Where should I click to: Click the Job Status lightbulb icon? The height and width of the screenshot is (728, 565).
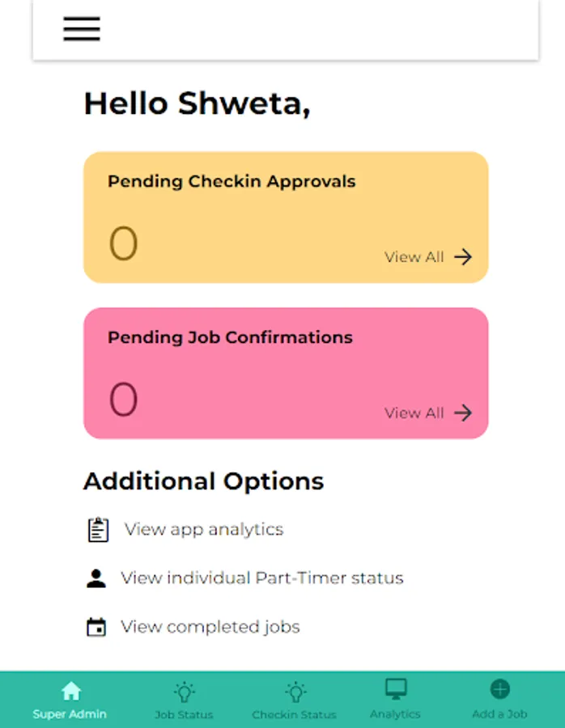tap(185, 692)
